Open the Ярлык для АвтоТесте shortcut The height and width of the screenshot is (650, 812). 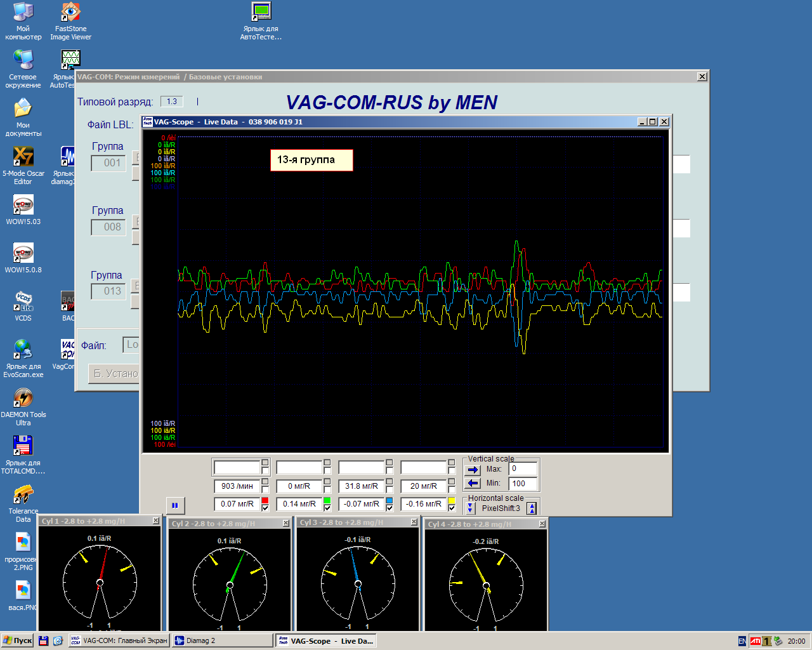(261, 22)
